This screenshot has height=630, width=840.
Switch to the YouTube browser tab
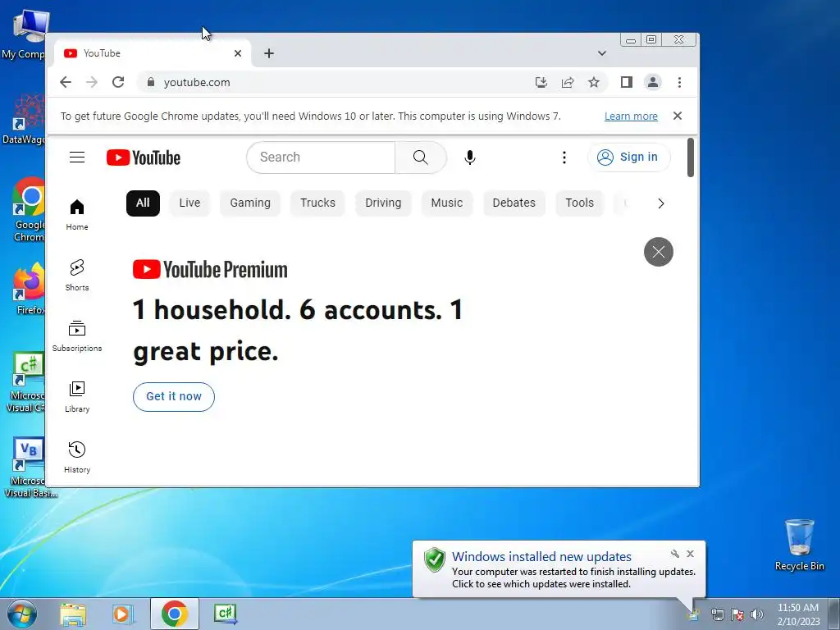[153, 53]
